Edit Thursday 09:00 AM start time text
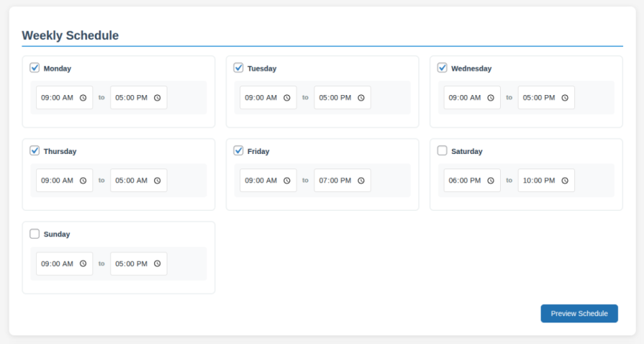644x344 pixels. [x=57, y=181]
